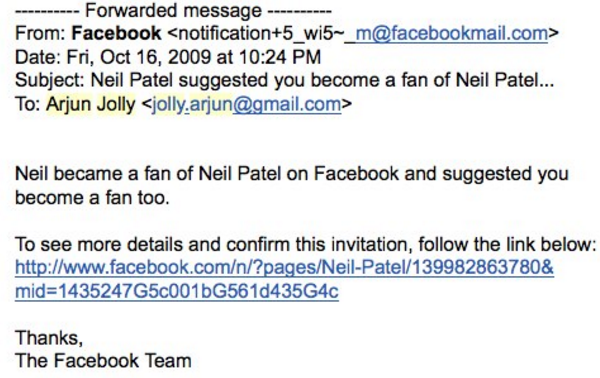The width and height of the screenshot is (600, 378).
Task: Click the From: header label
Action: [x=41, y=34]
